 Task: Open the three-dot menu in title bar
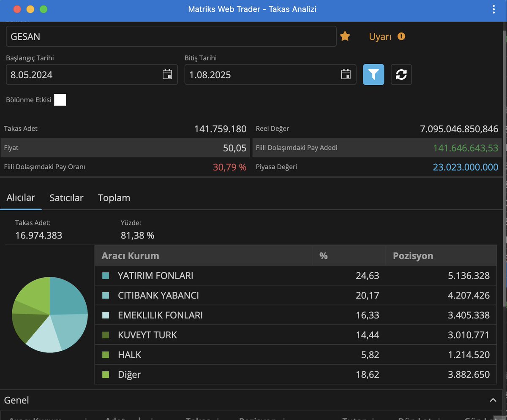coord(494,9)
